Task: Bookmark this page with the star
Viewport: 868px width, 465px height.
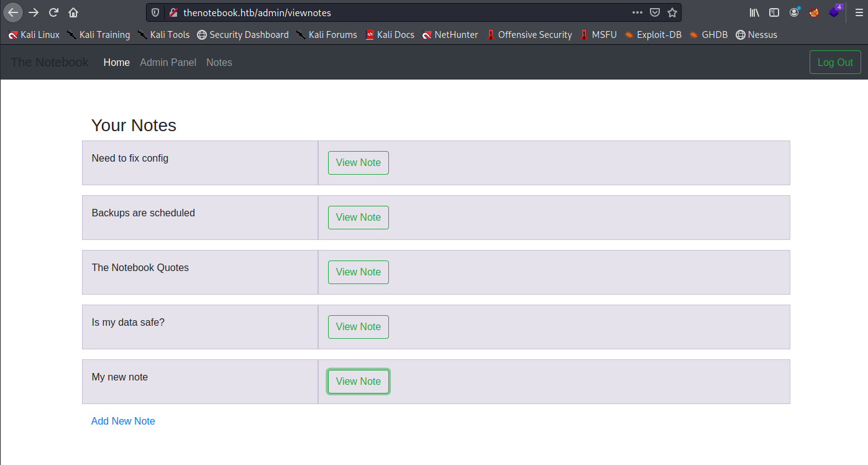Action: click(672, 12)
